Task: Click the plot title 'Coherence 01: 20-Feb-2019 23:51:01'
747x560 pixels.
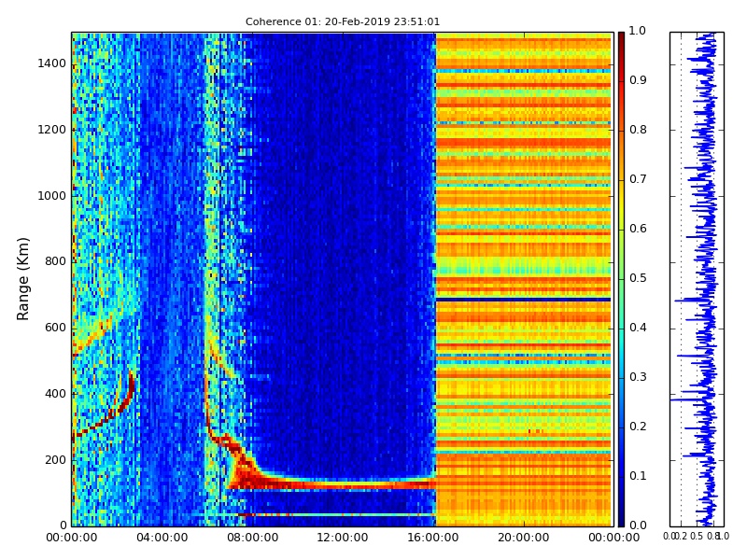Action: (343, 21)
